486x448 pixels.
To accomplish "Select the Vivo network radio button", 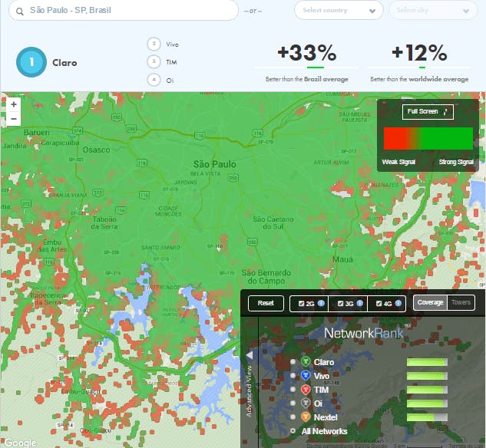I will 293,376.
